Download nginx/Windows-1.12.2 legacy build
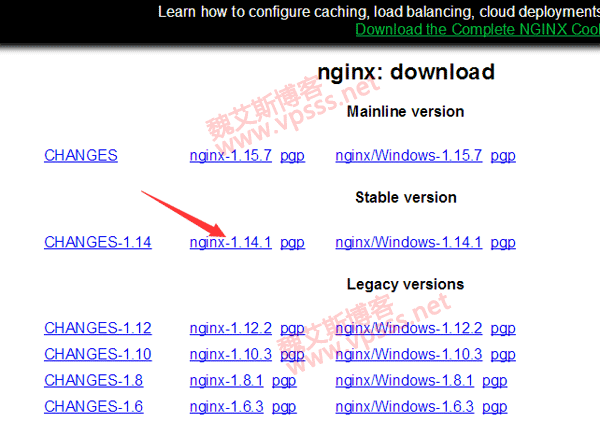 click(x=408, y=328)
